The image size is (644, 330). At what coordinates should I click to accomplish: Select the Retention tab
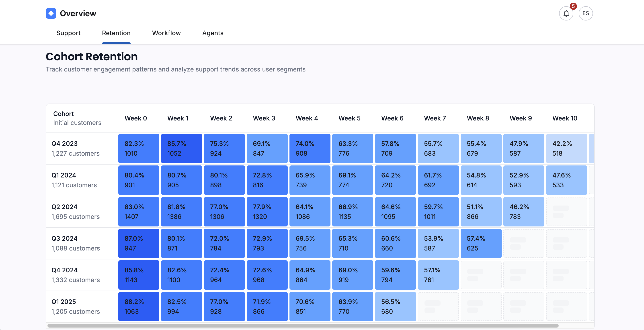tap(116, 33)
